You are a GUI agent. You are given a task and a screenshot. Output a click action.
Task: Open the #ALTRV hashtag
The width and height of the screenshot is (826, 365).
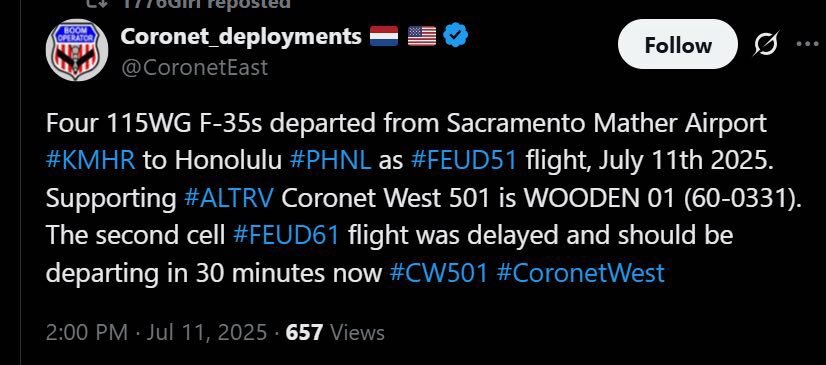[x=230, y=198]
